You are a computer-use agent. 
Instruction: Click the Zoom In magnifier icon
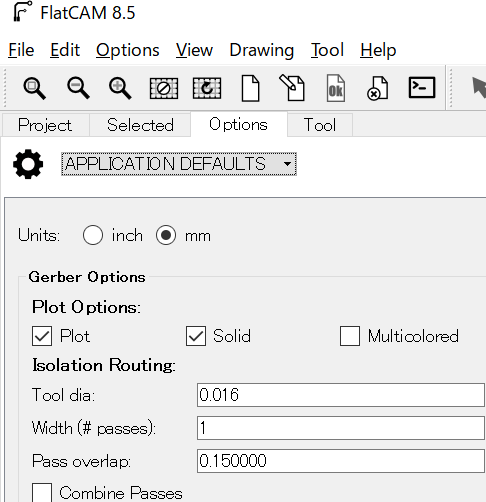pyautogui.click(x=120, y=88)
